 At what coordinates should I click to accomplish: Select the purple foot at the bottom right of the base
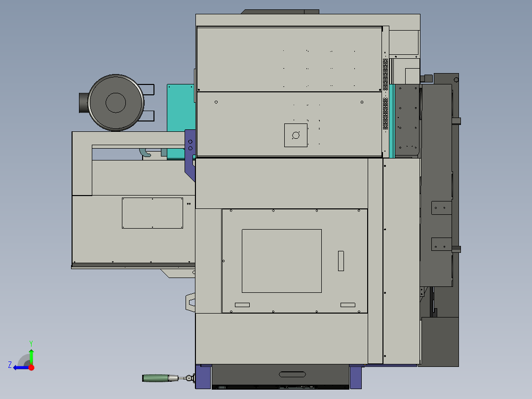[x=355, y=377]
